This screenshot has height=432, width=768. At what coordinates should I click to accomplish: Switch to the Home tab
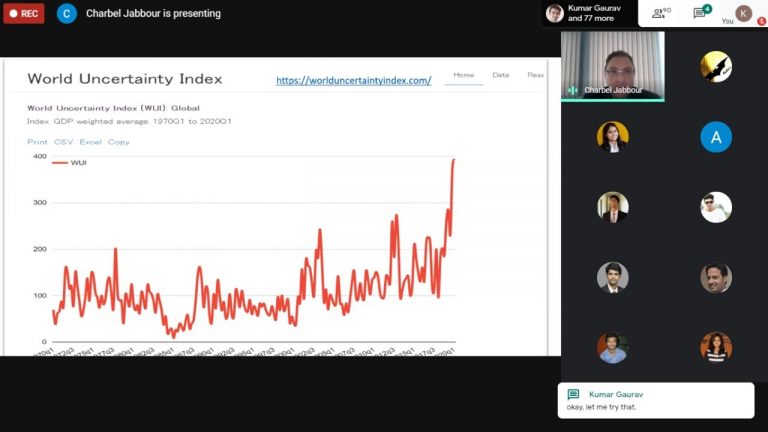[464, 75]
